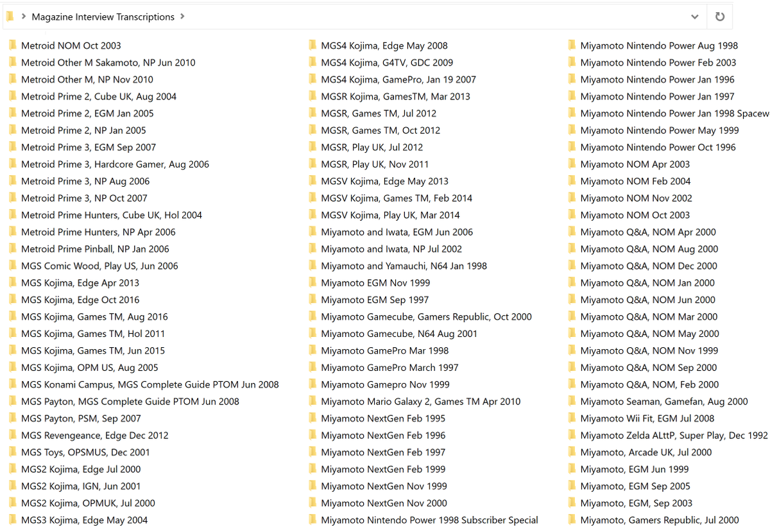
Task: Expand chevron after Magazine Interview Transcriptions
Action: coord(182,17)
